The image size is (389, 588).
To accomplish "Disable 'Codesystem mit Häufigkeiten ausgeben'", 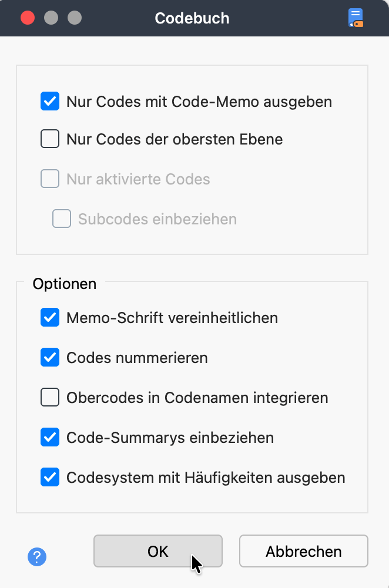I will [x=50, y=477].
